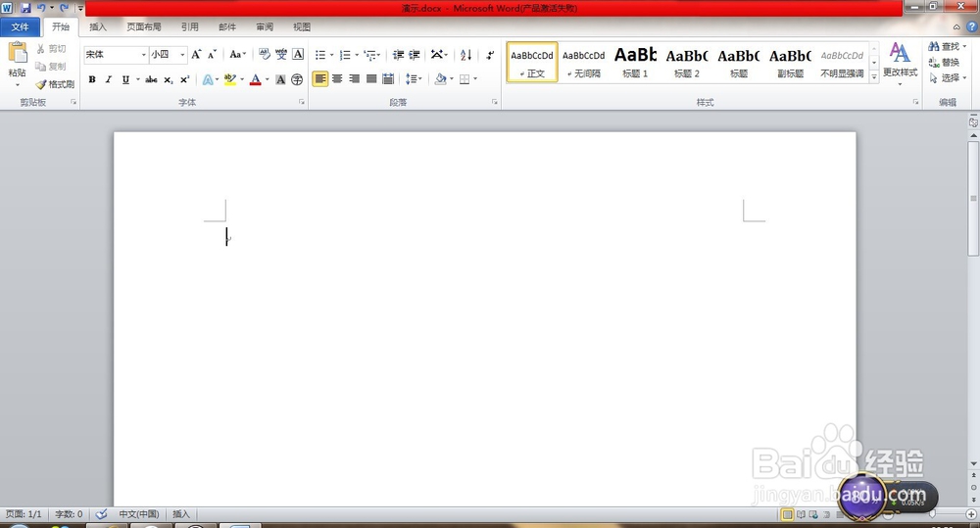Screen dimensions: 980x528
Task: Click the Asian Layout icon
Action: point(437,55)
